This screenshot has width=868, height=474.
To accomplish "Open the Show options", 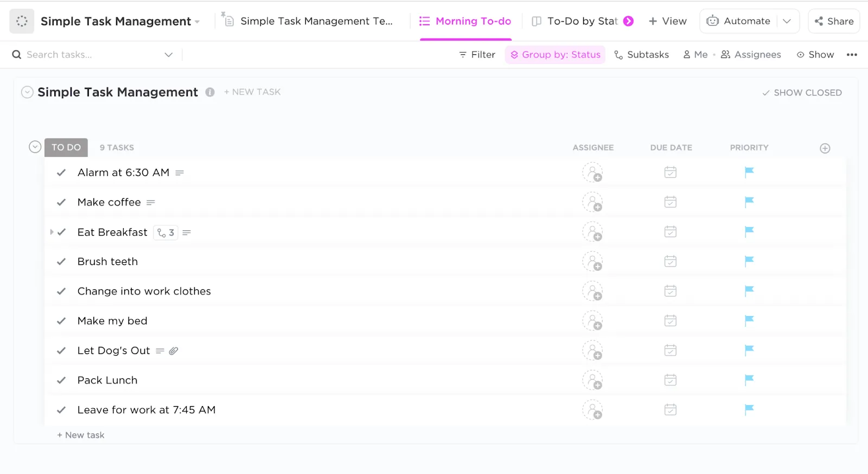I will [815, 55].
